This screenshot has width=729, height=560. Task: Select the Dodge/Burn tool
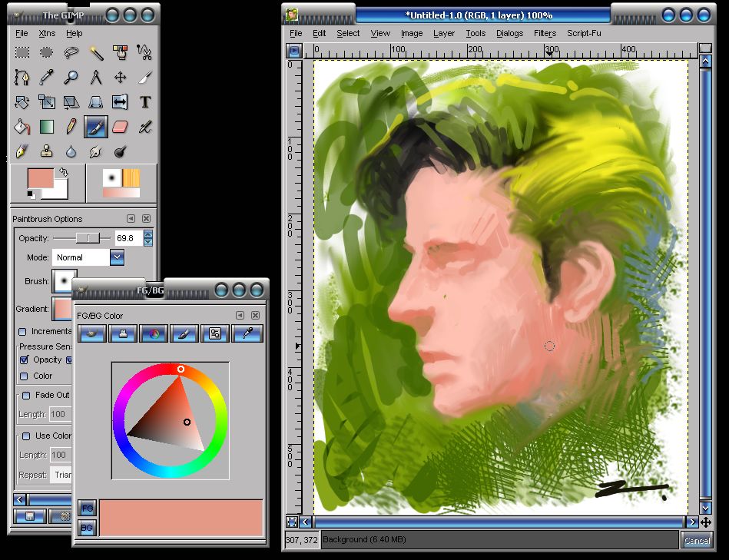click(121, 151)
